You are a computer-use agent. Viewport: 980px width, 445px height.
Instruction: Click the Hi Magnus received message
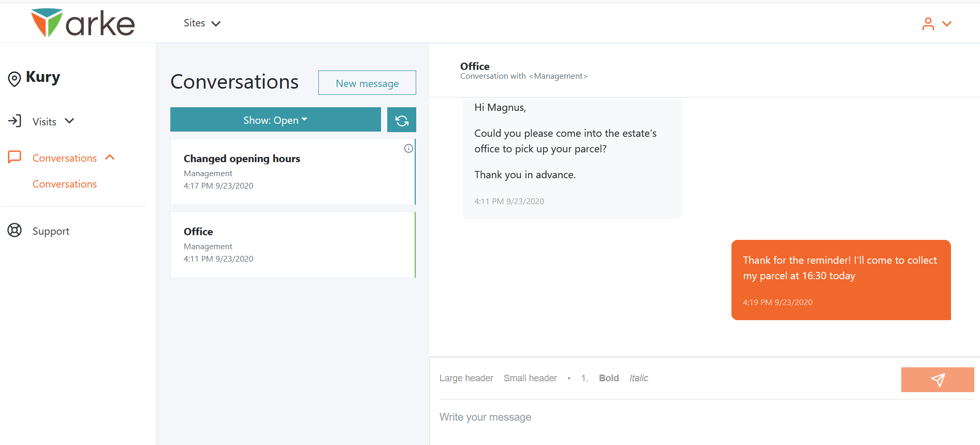point(572,158)
